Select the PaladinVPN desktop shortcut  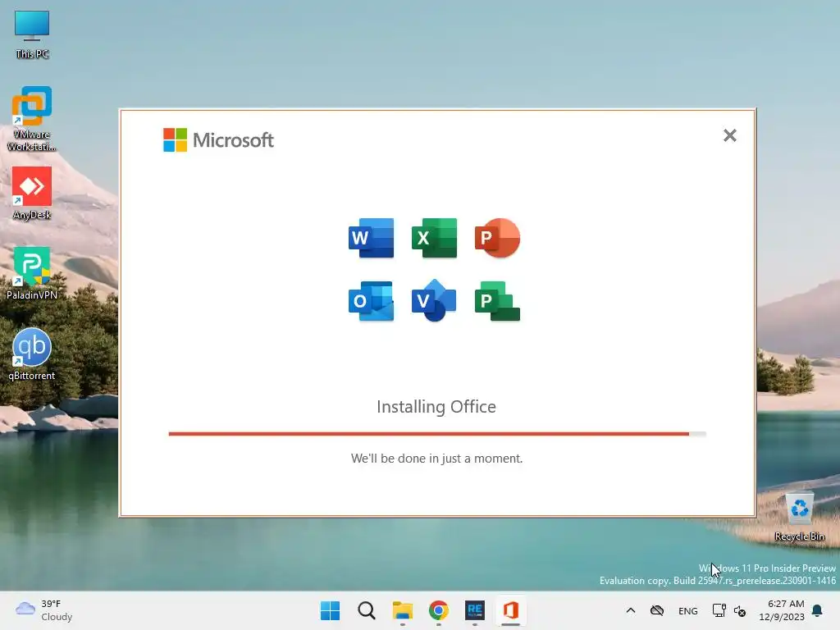[x=32, y=273]
